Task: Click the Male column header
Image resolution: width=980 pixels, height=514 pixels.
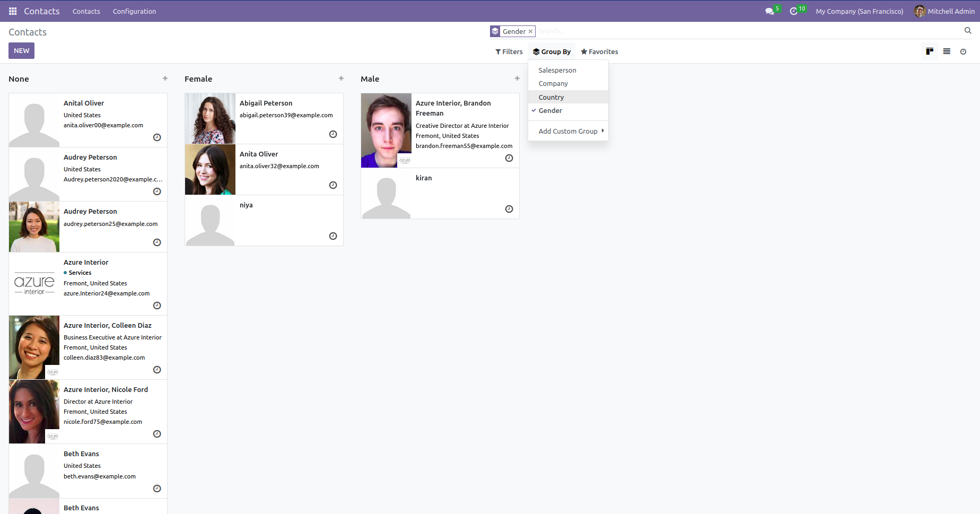Action: point(370,79)
